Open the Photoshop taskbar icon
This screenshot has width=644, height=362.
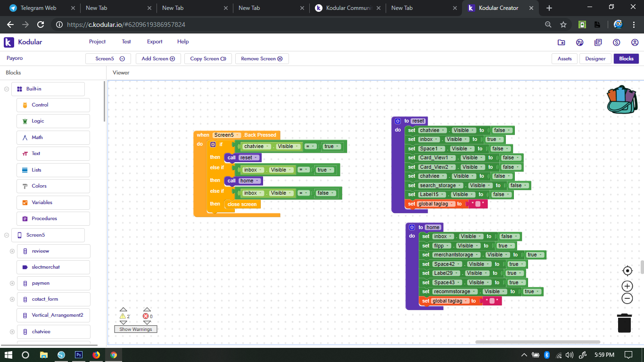[79, 355]
